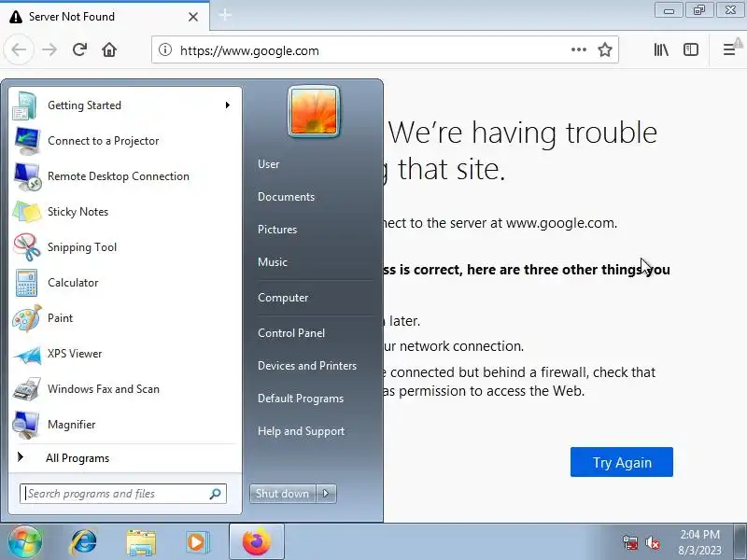The height and width of the screenshot is (560, 747).
Task: Click the Paint palette icon
Action: [27, 318]
